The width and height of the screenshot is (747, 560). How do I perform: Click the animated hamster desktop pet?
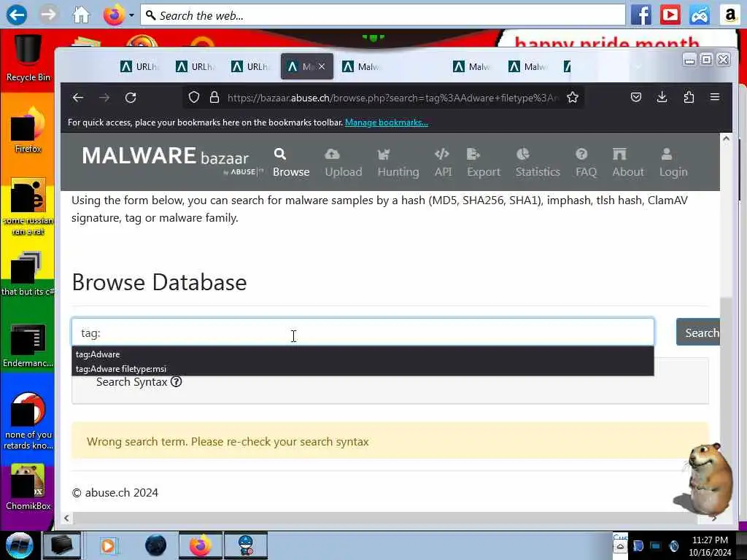[x=704, y=481]
